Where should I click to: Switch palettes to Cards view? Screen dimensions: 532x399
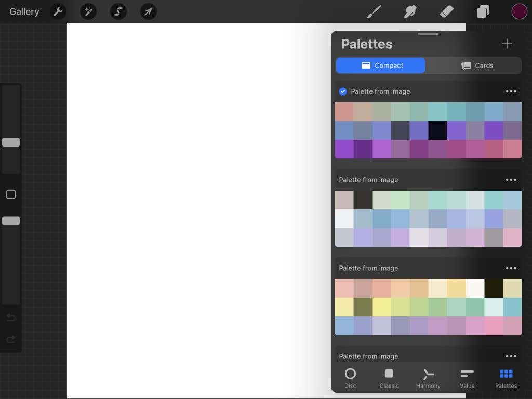477,65
